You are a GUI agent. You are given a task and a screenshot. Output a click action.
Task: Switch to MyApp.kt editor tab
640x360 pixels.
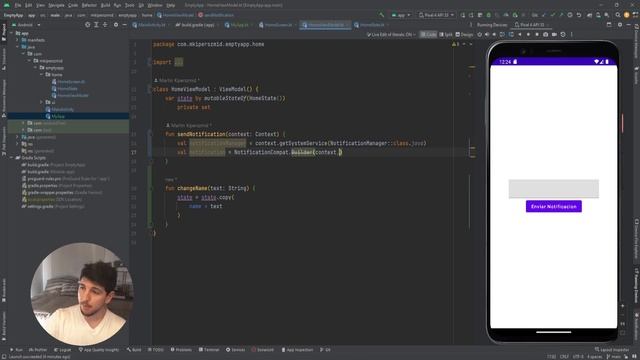239,25
